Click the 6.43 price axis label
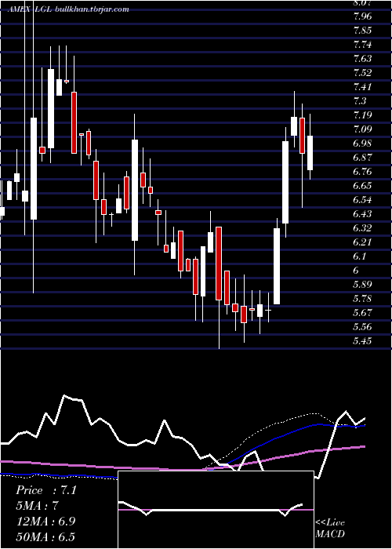The height and width of the screenshot is (549, 392). pyautogui.click(x=362, y=214)
